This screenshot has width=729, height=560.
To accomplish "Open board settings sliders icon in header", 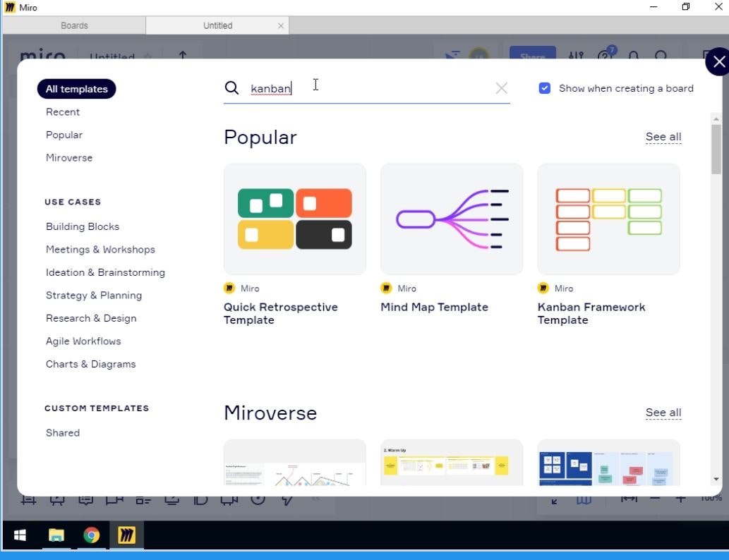I will 576,55.
